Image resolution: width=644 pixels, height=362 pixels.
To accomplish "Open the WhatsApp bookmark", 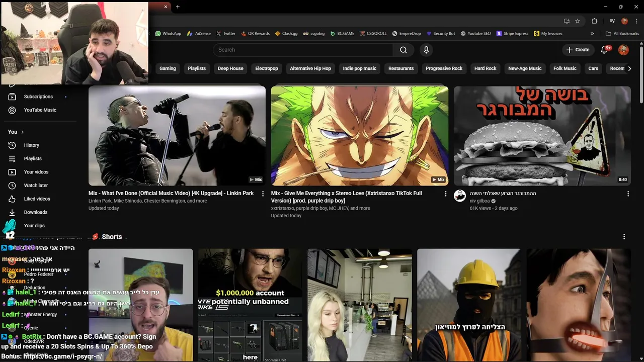I will tap(168, 34).
